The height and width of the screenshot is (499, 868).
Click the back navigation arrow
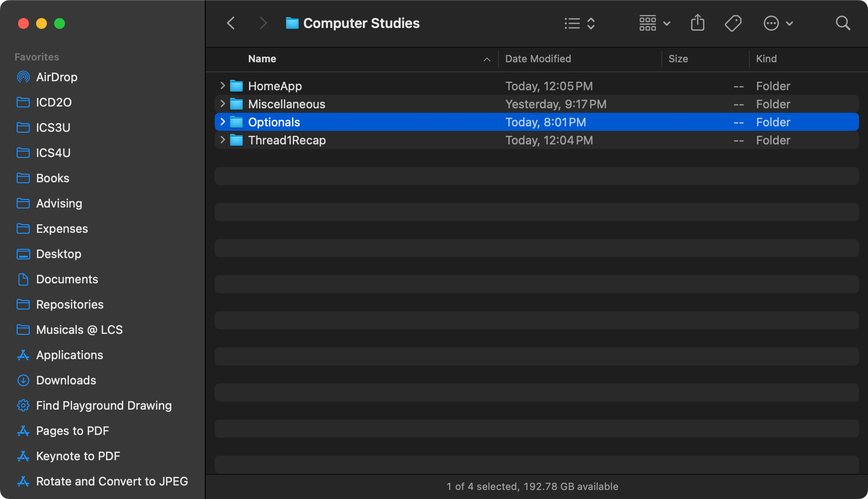tap(231, 23)
